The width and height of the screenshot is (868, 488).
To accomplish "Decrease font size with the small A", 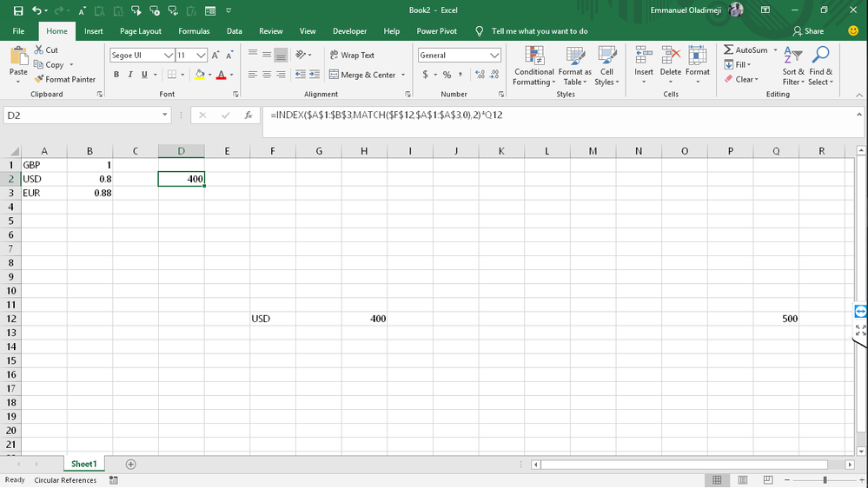I will [229, 55].
